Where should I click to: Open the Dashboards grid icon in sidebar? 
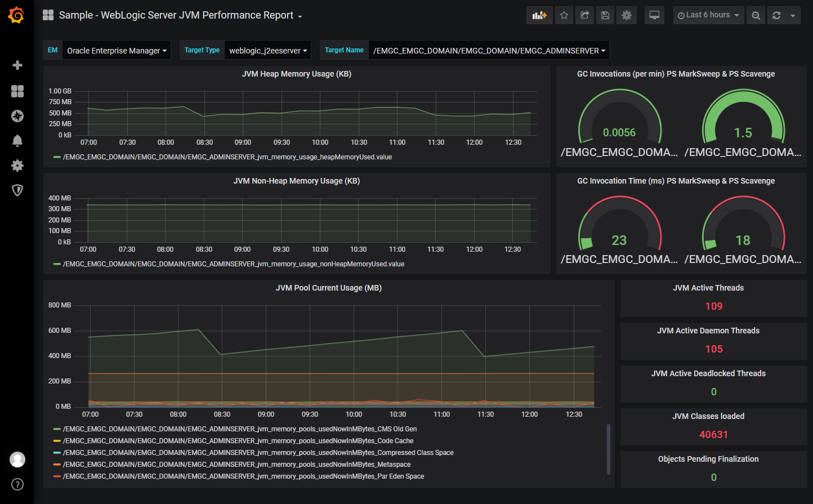coord(17,91)
